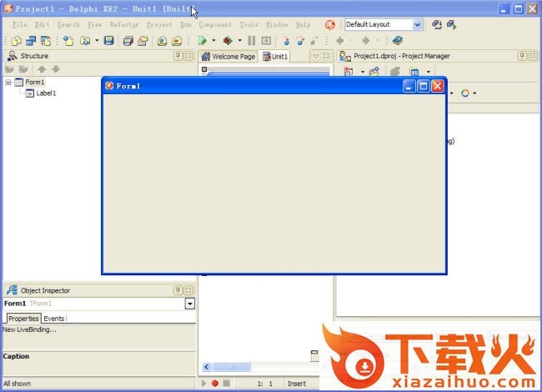Viewport: 542px width, 392px height.
Task: Click the Move Down arrow in Structure
Action: [56, 69]
